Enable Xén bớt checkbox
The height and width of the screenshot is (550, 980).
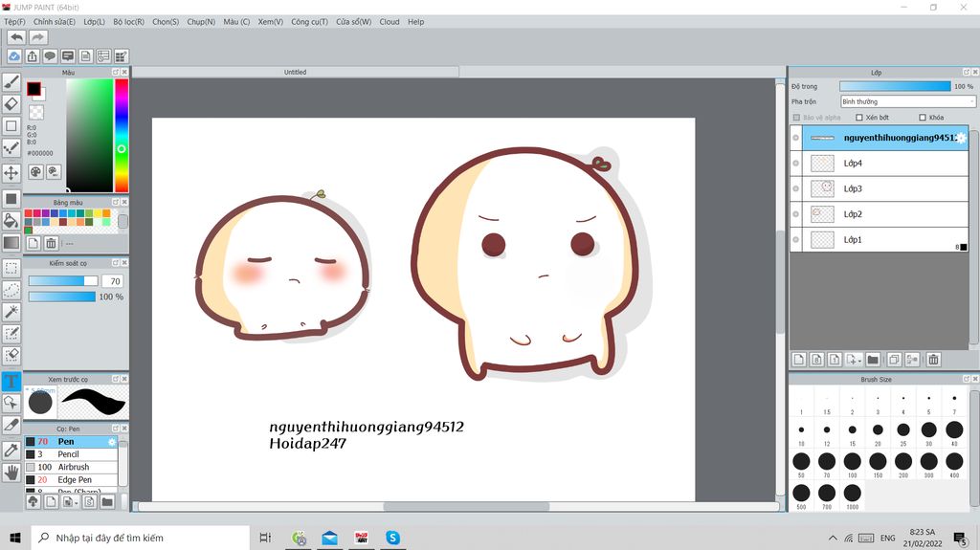coord(859,118)
